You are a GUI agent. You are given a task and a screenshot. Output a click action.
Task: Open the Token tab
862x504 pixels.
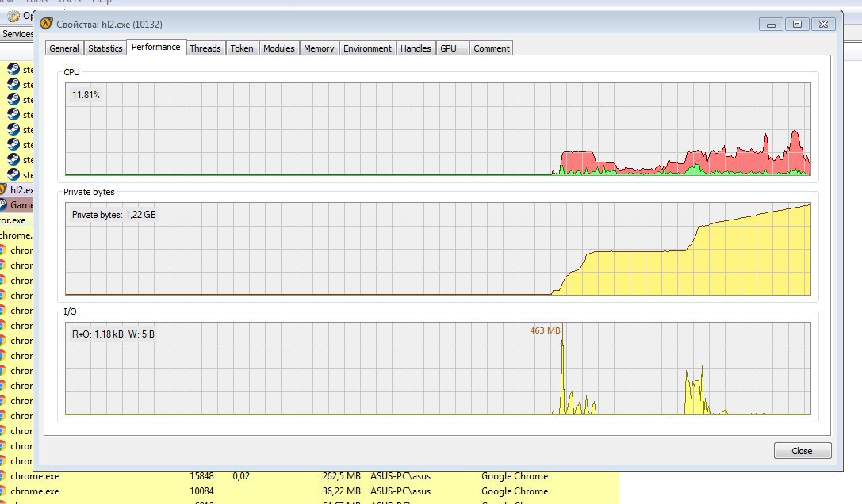[242, 48]
